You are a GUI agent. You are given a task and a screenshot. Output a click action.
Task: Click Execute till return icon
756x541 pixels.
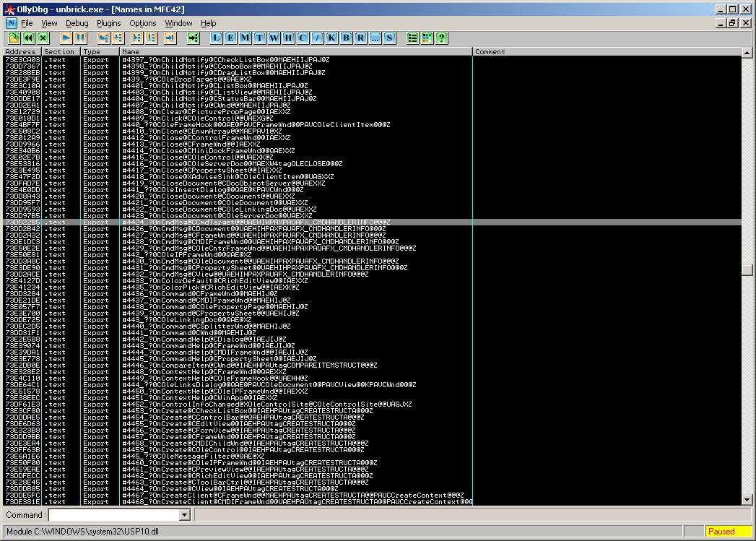click(170, 38)
